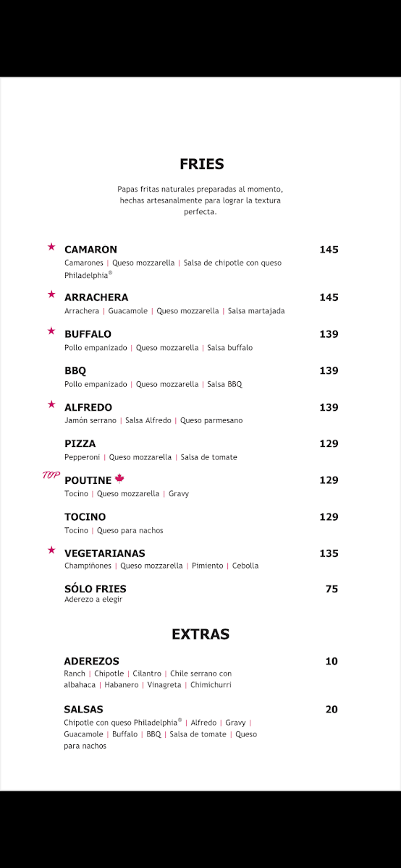Click the FRIES section title
The height and width of the screenshot is (868, 401).
[x=202, y=164]
